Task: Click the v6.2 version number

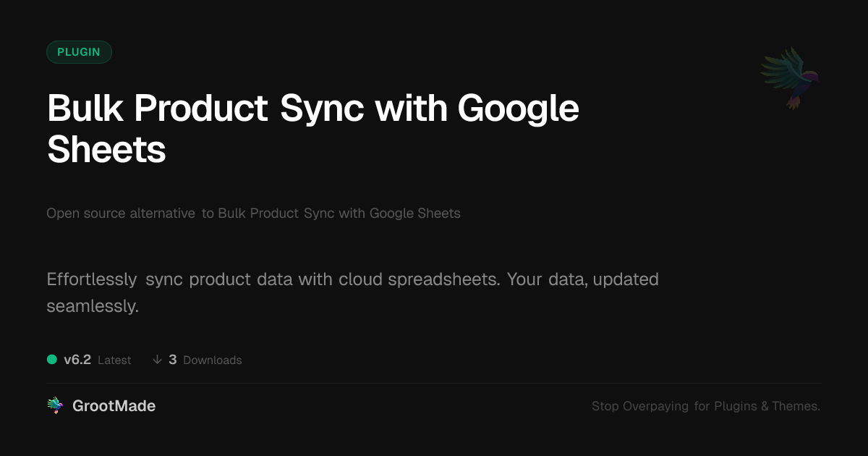Action: pos(77,360)
